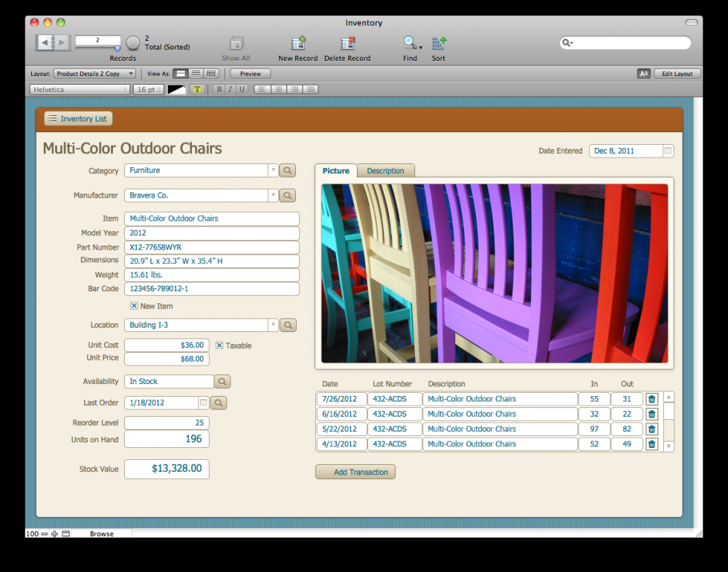Open the Find options dropdown arrow
This screenshot has width=728, height=572.
421,47
